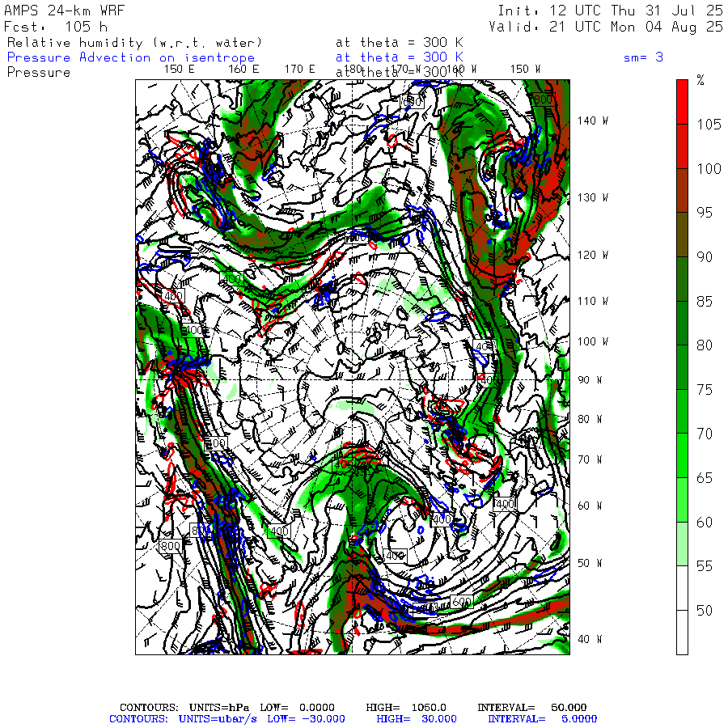
Task: Select the blue 'sm= 3' smoothing label
Action: (643, 57)
